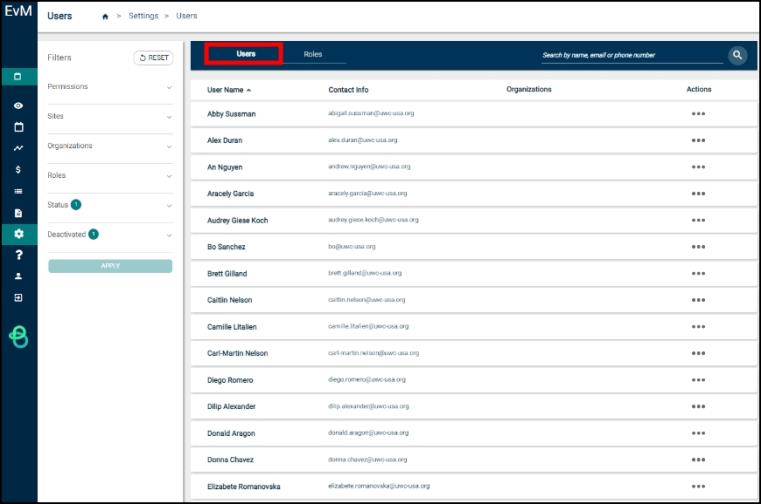Screen dimensions: 761x504
Task: Open the list icon in sidebar
Action: pos(18,191)
